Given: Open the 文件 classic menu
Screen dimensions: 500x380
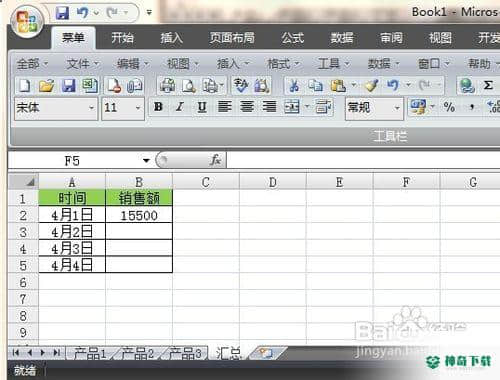Looking at the screenshot, I should coord(82,63).
